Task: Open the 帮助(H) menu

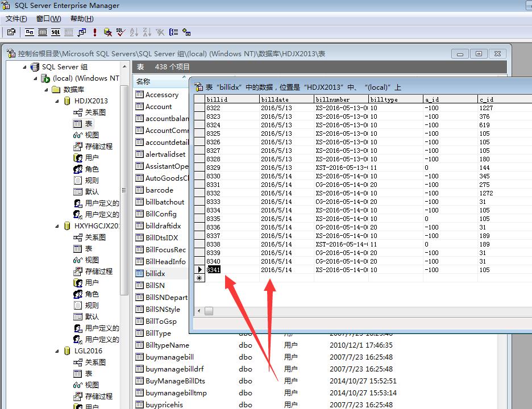Action: (x=82, y=19)
